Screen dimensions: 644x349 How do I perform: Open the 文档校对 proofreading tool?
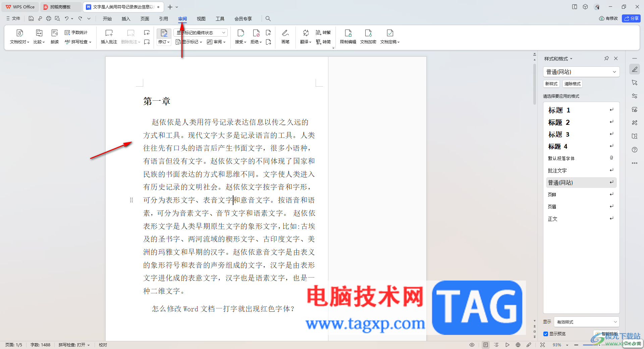tap(20, 37)
